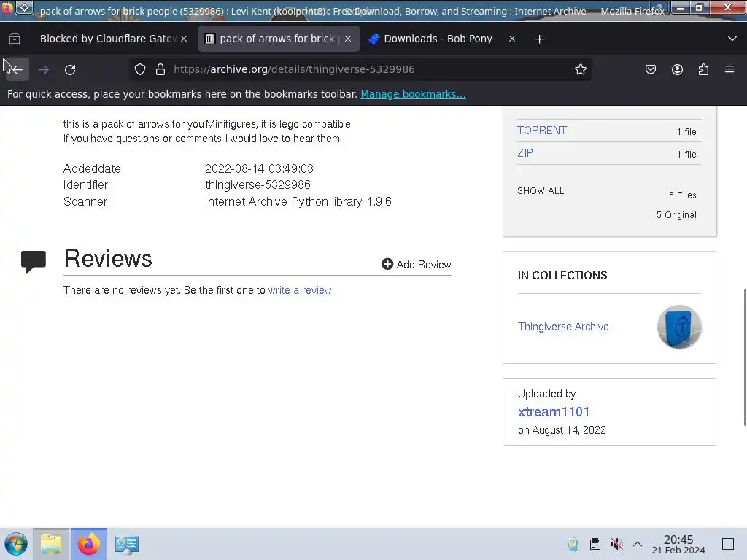
Task: Select pack of arrows for brick tab
Action: [279, 39]
